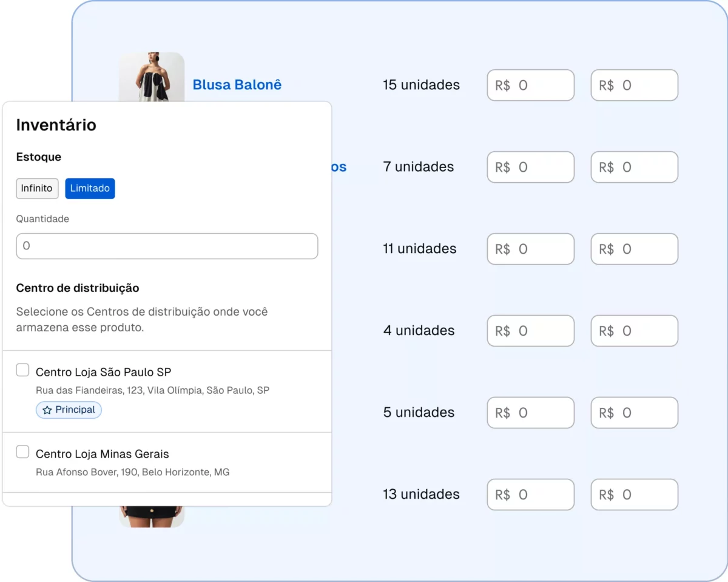This screenshot has width=728, height=582.
Task: Click second price field for 4 unidades row
Action: click(634, 331)
